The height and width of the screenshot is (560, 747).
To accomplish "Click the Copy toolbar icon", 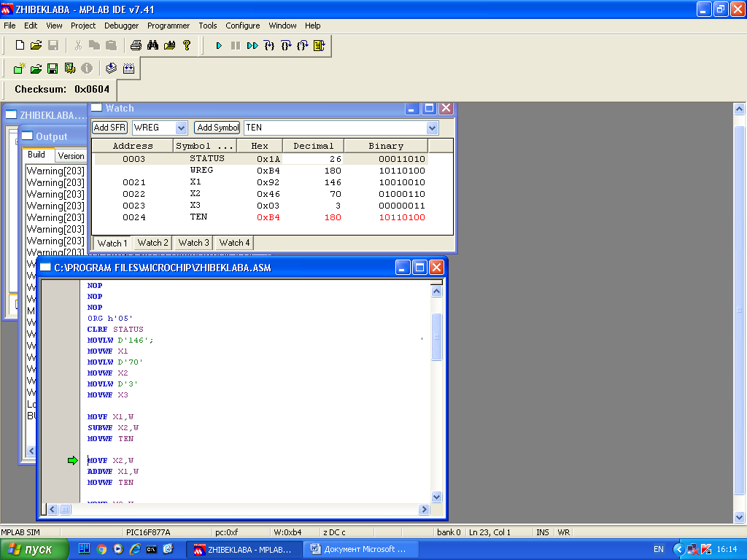I will tap(94, 45).
